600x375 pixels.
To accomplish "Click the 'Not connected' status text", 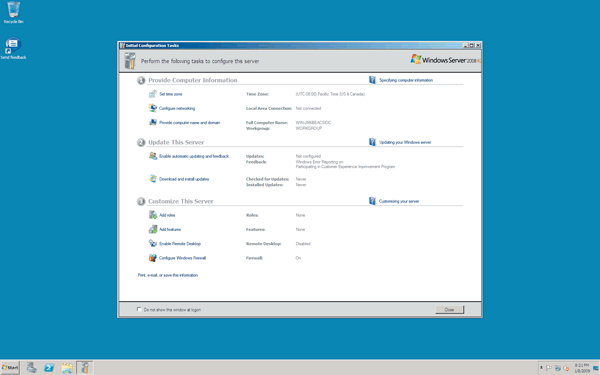I will [x=308, y=108].
